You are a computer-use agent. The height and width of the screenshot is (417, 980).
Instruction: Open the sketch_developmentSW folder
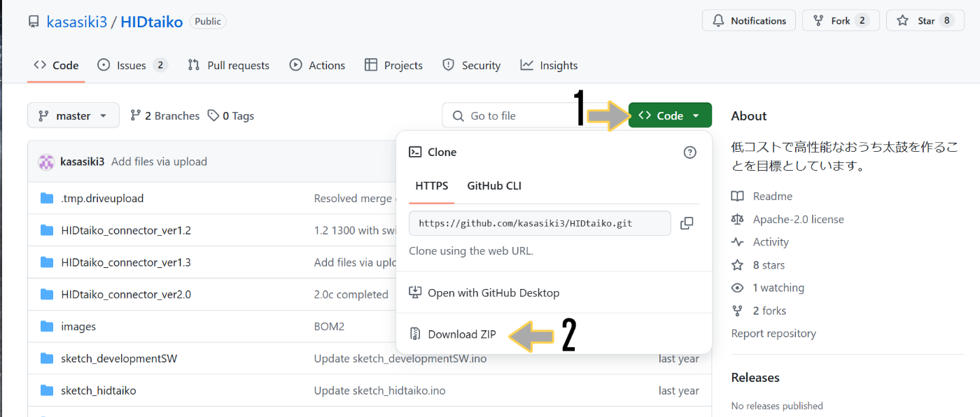(119, 359)
